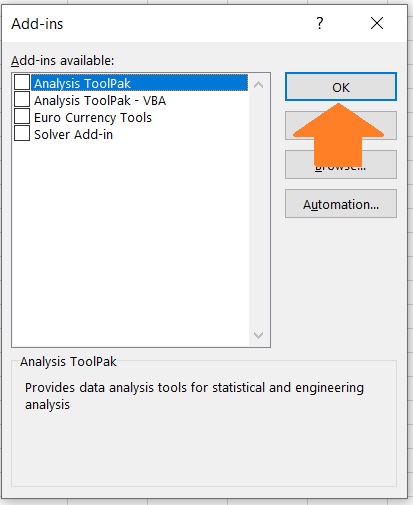Click the button hidden beneath the orange arrowhead
This screenshot has height=505, width=413.
point(341,125)
